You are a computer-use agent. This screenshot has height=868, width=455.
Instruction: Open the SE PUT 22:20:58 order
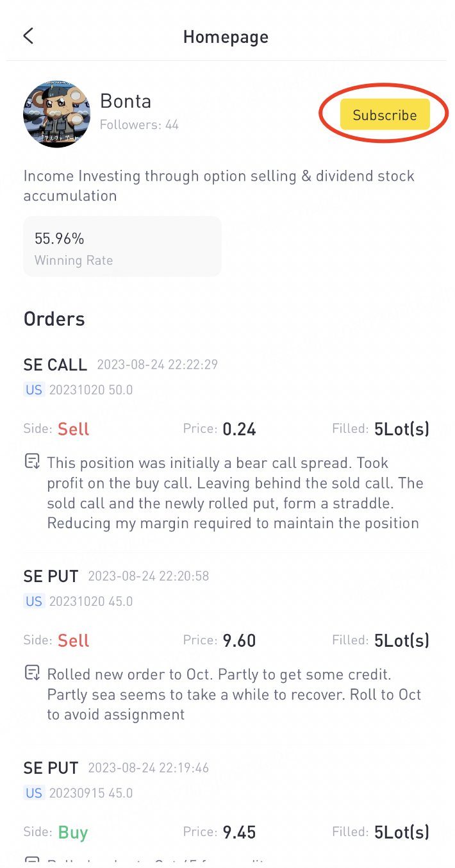(51, 576)
